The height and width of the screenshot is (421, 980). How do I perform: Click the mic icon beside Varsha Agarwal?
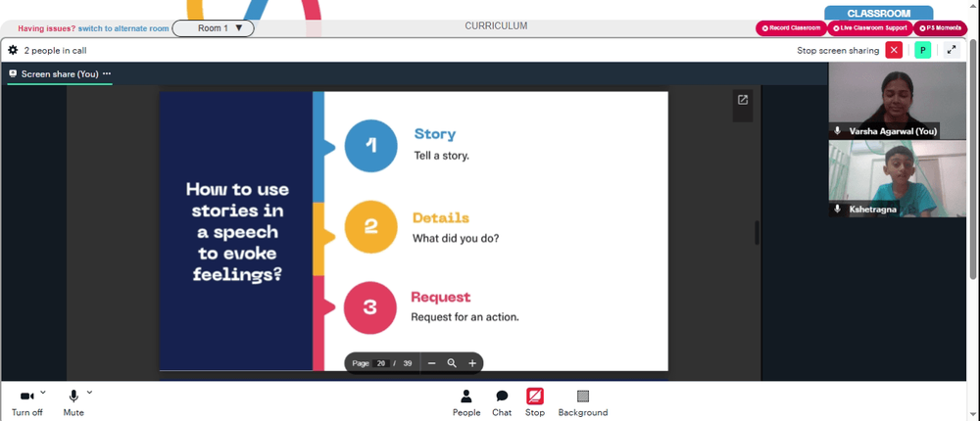(x=838, y=131)
